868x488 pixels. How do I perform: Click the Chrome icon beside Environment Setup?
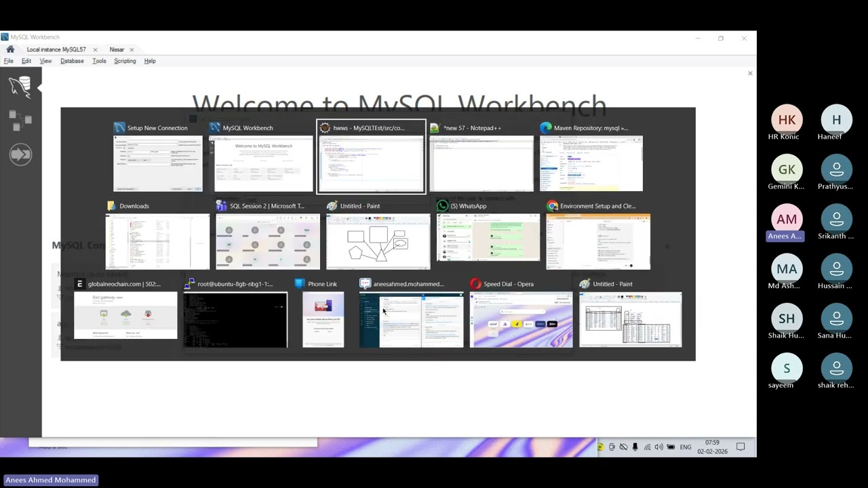click(552, 206)
